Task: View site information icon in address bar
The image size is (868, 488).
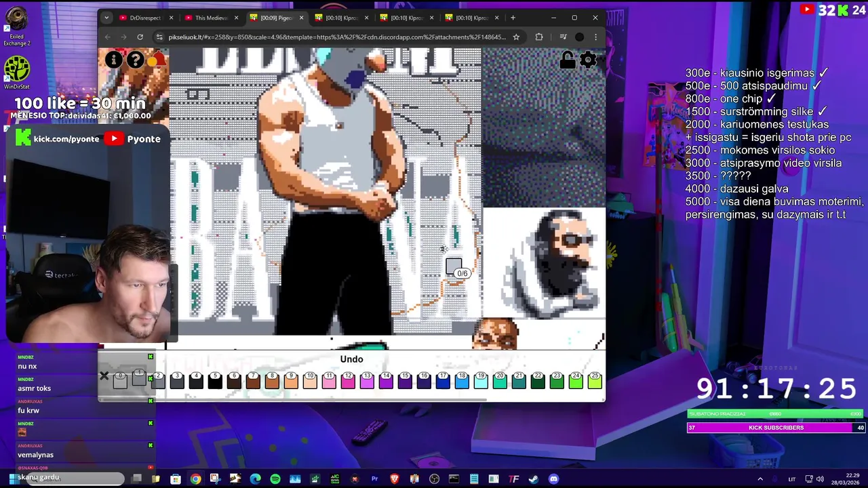Action: click(159, 37)
